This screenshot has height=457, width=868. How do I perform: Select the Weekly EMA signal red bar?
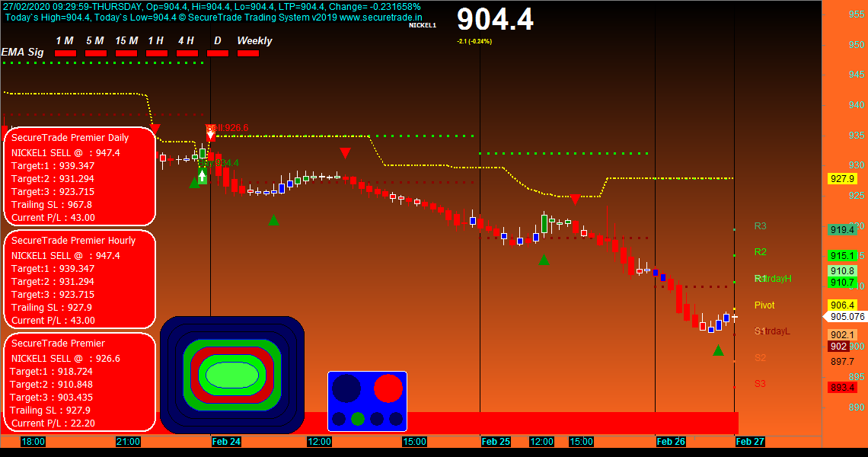tap(248, 53)
